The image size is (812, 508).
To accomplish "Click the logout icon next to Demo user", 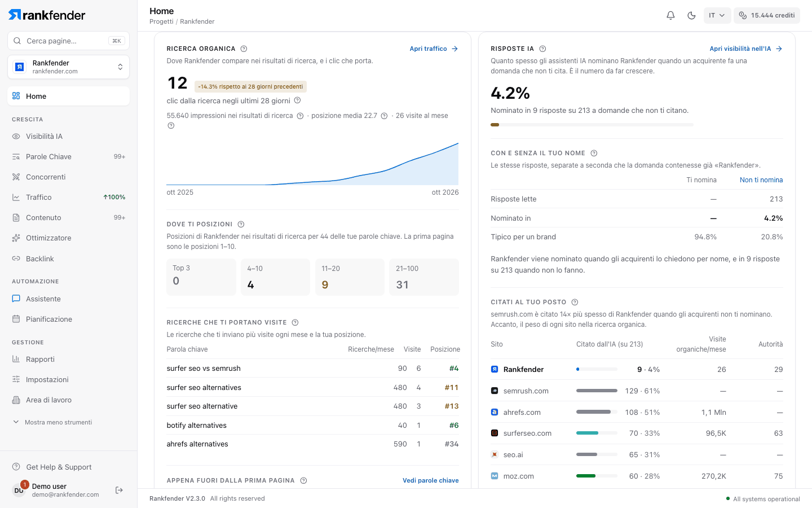I will coord(119,490).
